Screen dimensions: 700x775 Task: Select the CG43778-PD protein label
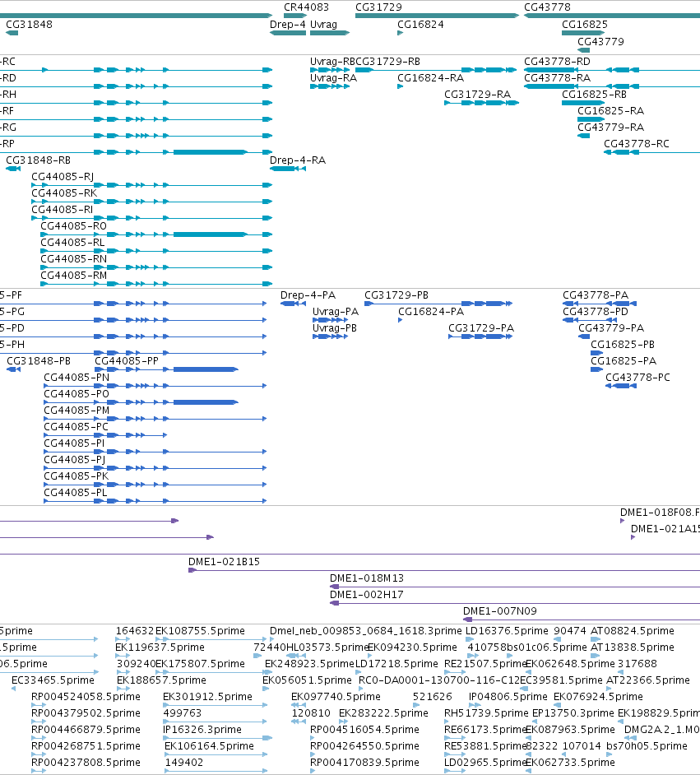click(x=596, y=311)
